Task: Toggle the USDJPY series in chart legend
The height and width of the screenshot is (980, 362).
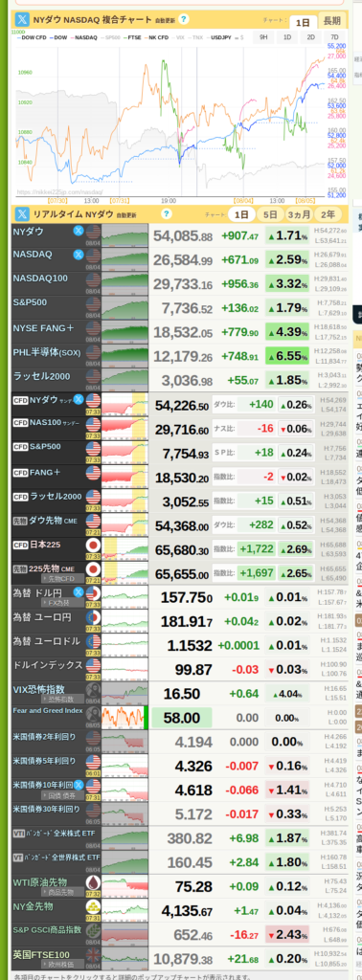Action: pyautogui.click(x=220, y=37)
